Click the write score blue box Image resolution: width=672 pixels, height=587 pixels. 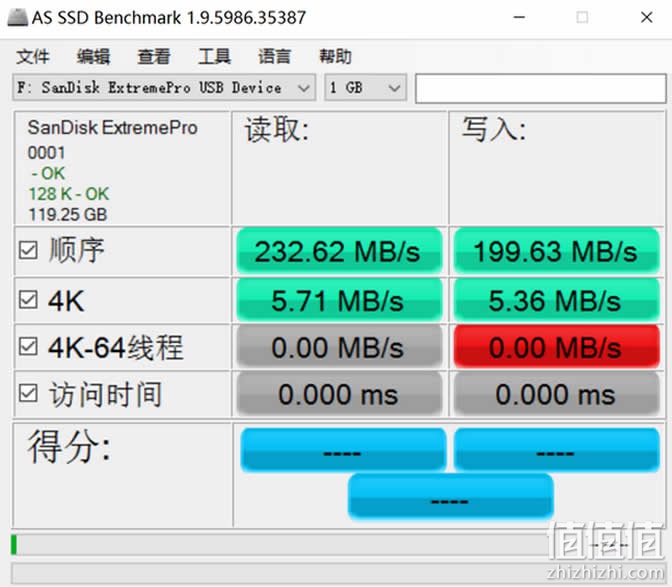tap(556, 450)
